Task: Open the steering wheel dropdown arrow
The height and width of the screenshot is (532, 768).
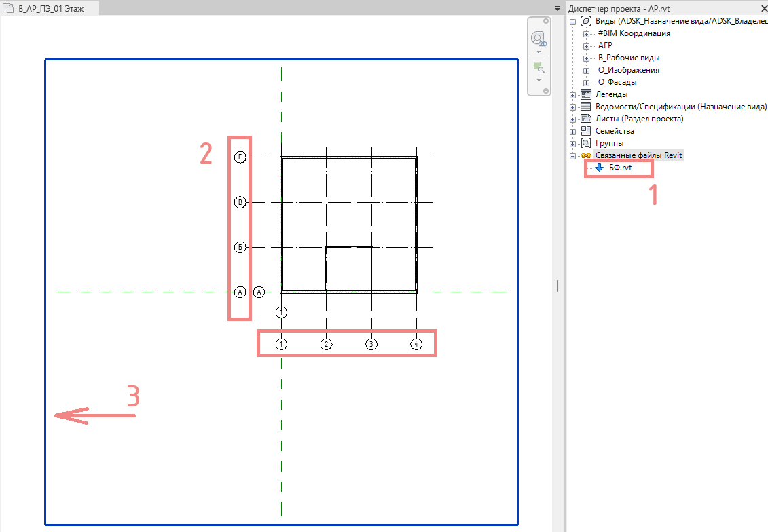Action: tap(538, 52)
